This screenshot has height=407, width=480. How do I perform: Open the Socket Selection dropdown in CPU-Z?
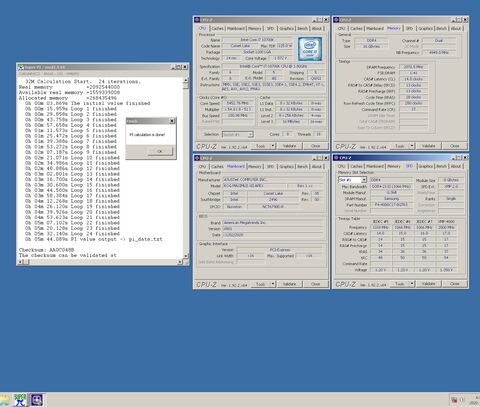[x=238, y=134]
